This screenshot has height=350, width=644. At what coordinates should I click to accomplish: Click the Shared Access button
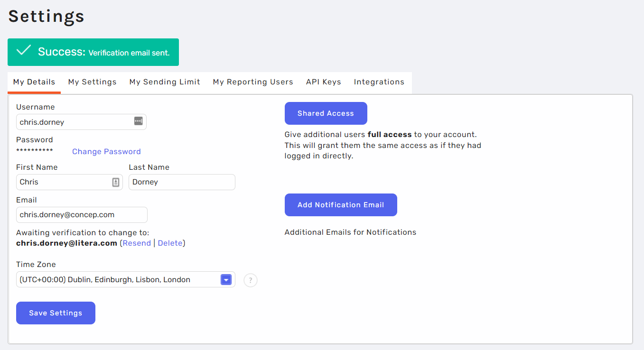(326, 113)
